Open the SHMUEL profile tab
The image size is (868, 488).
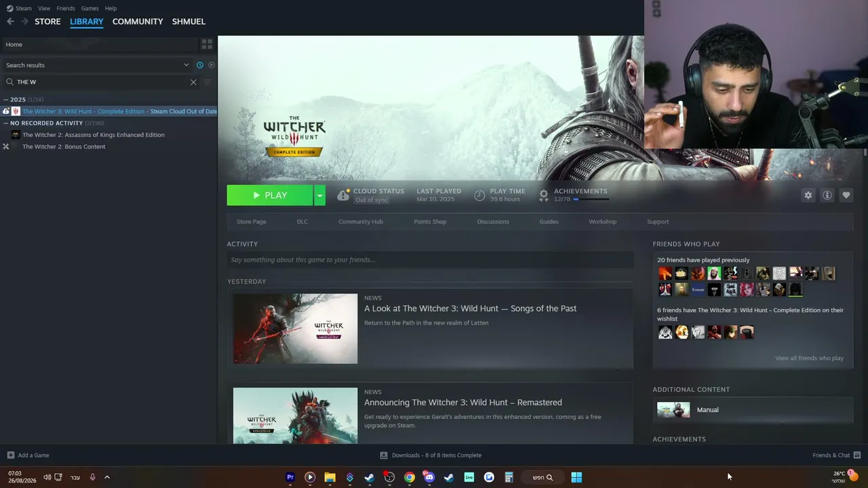coord(189,22)
